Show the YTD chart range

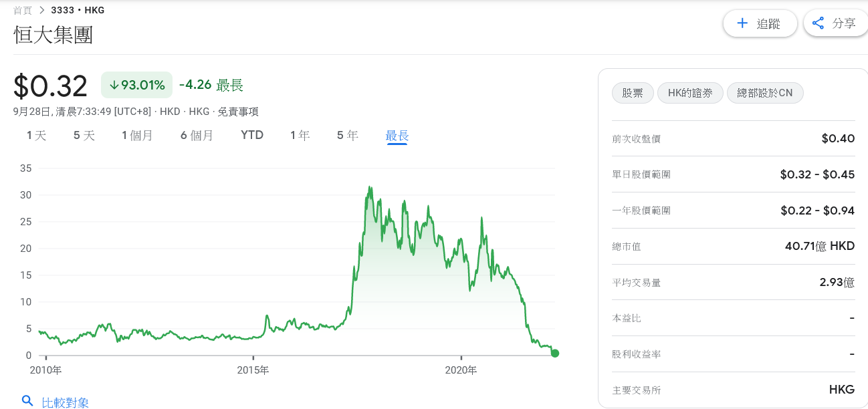click(x=252, y=136)
